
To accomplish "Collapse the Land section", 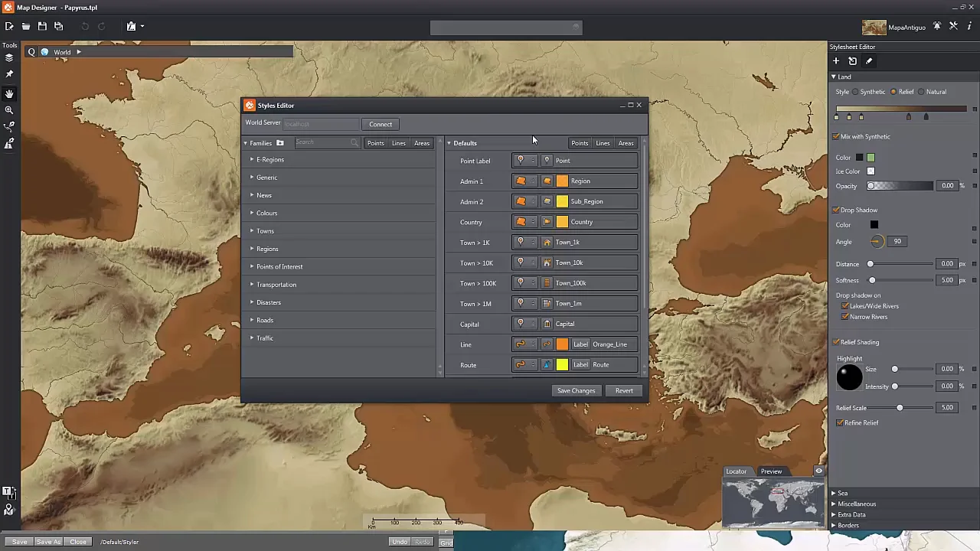I will (834, 77).
